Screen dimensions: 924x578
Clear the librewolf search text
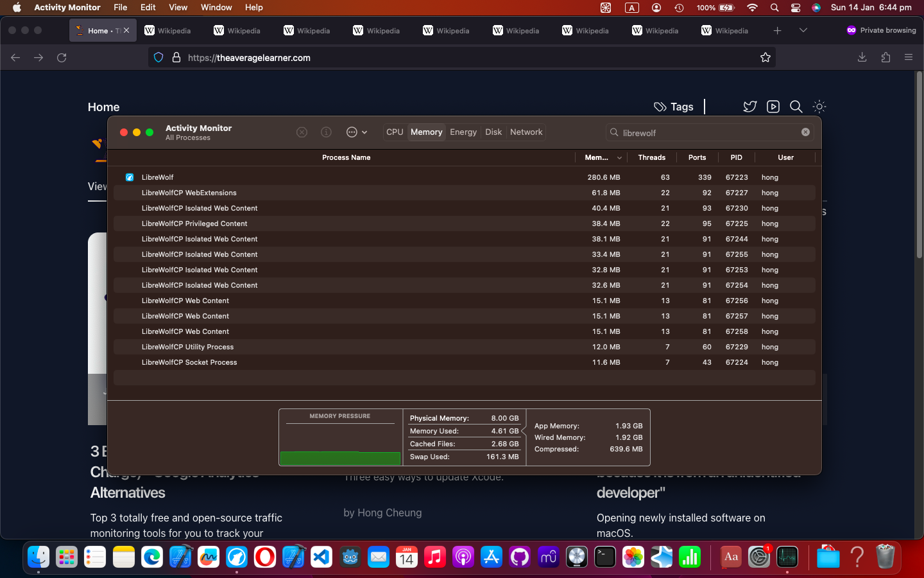coord(805,132)
